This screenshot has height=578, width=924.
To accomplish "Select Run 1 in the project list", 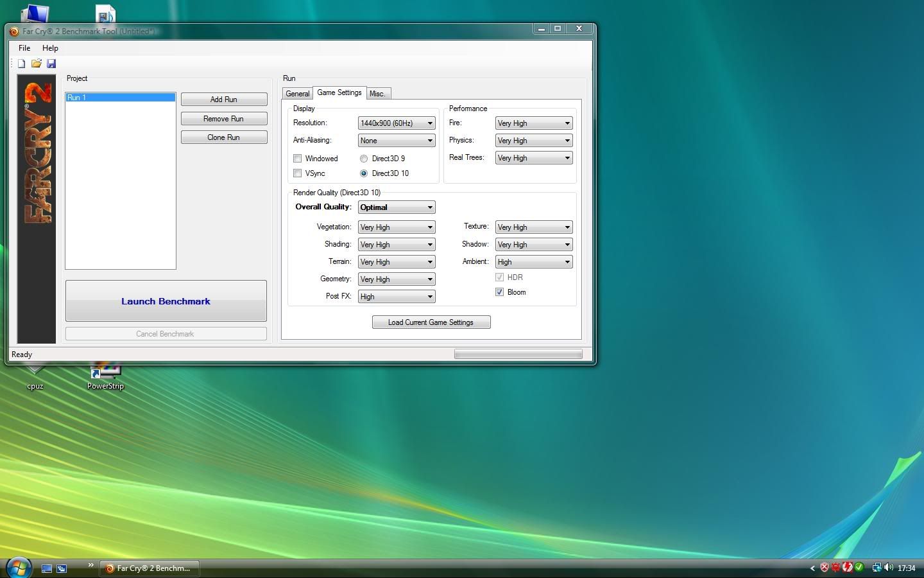I will [x=121, y=98].
